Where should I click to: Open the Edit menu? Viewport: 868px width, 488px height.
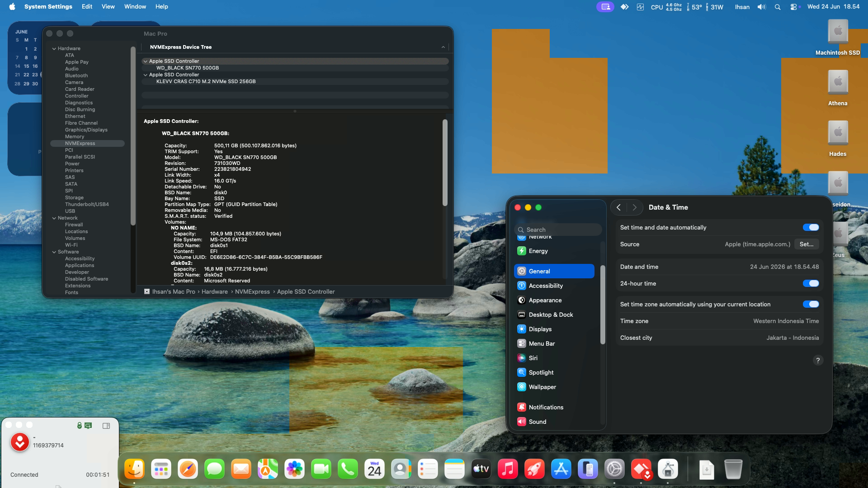(87, 7)
